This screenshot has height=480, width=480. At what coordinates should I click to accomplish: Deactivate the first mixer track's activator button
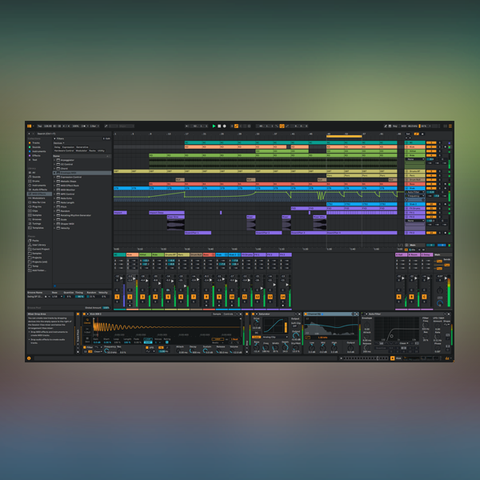[x=117, y=297]
